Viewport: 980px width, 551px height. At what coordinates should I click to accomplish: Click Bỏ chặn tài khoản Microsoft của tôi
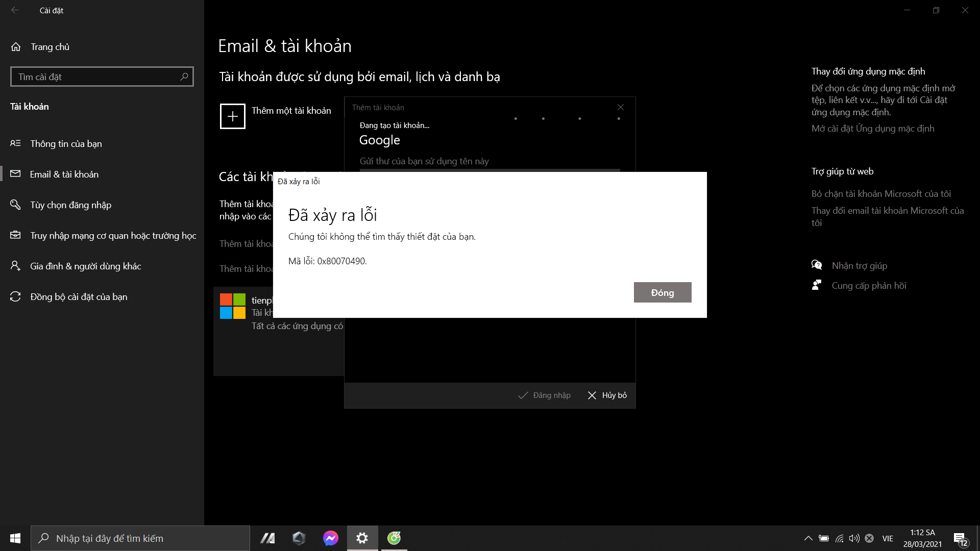point(881,193)
